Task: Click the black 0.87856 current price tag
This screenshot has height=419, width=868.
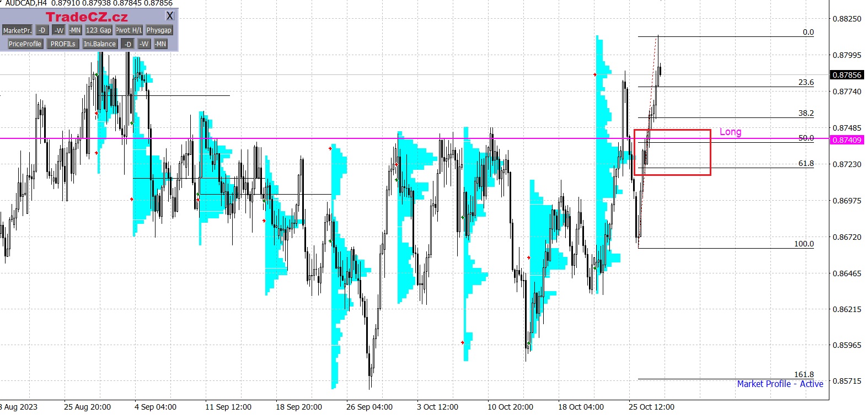Action: [x=846, y=75]
